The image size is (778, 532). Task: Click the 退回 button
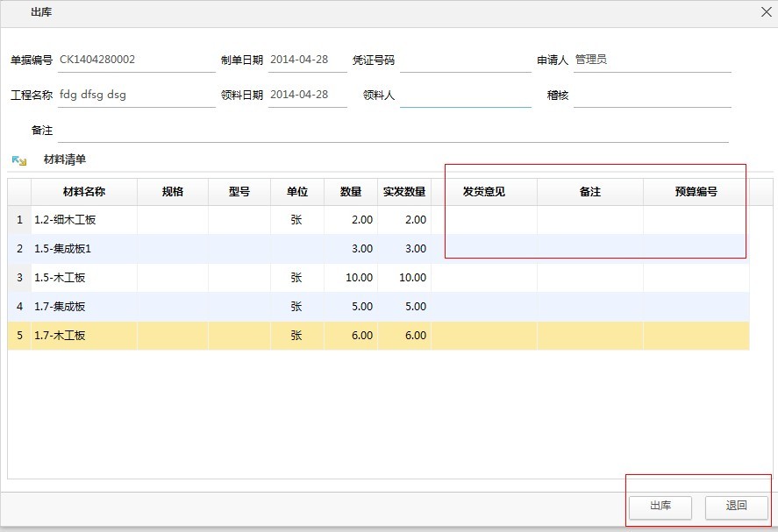point(736,507)
